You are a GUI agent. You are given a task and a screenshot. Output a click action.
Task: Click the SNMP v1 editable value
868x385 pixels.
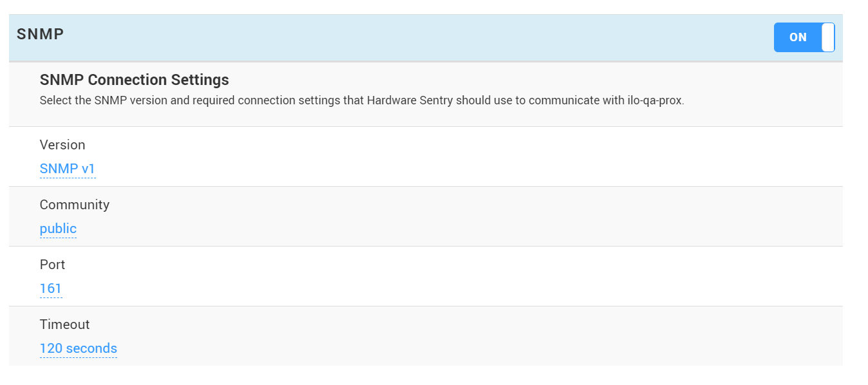68,169
